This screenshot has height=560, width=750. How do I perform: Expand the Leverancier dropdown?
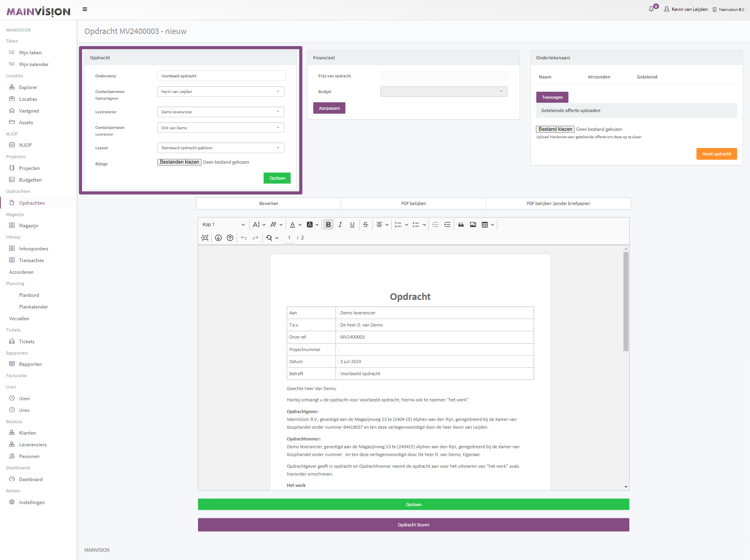pos(221,112)
